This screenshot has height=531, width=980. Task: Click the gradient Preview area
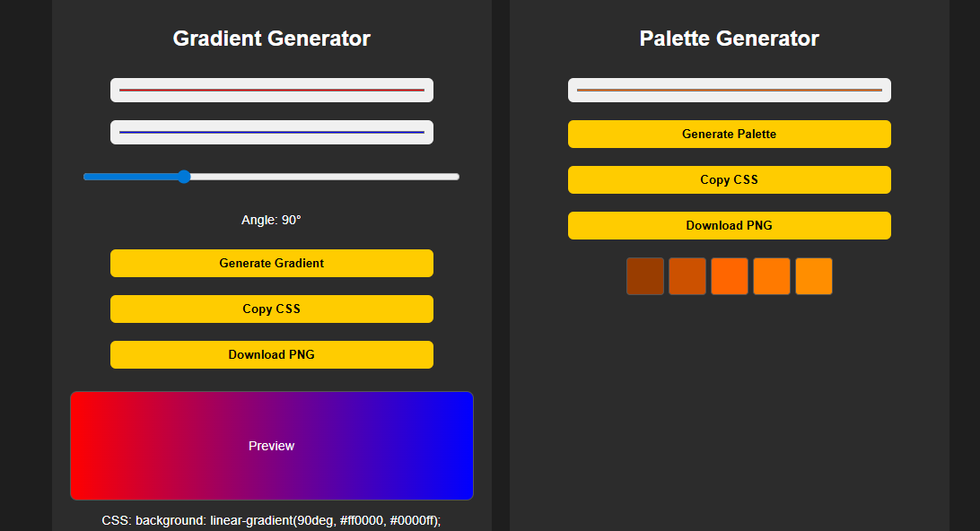(x=271, y=446)
